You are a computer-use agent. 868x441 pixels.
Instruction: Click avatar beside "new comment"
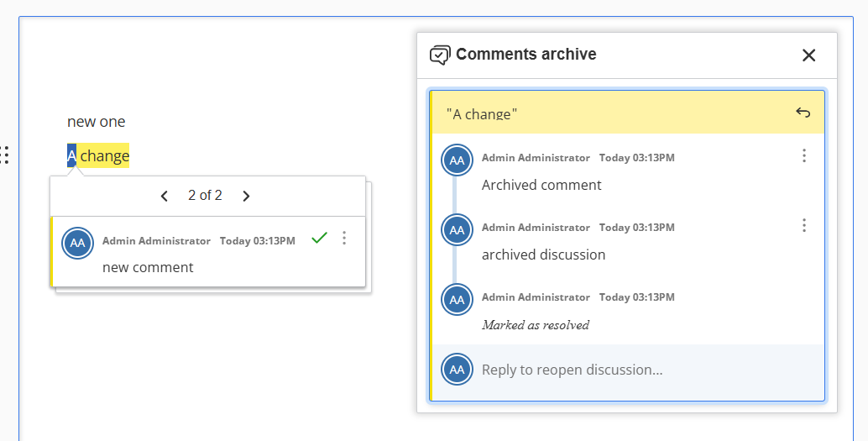[x=77, y=243]
